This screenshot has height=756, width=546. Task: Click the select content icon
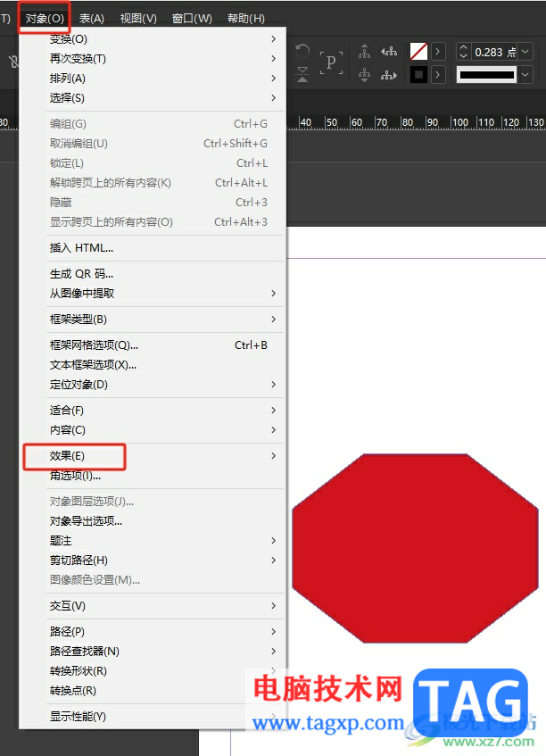[x=364, y=75]
